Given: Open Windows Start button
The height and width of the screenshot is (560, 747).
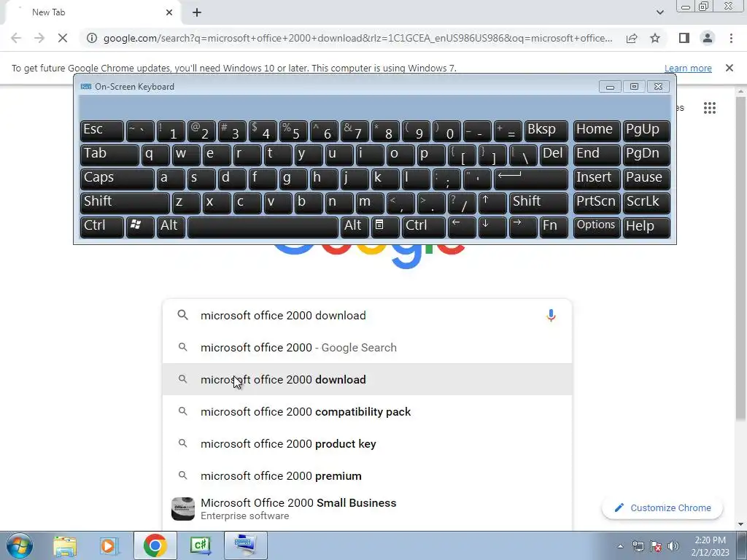Looking at the screenshot, I should pos(20,545).
